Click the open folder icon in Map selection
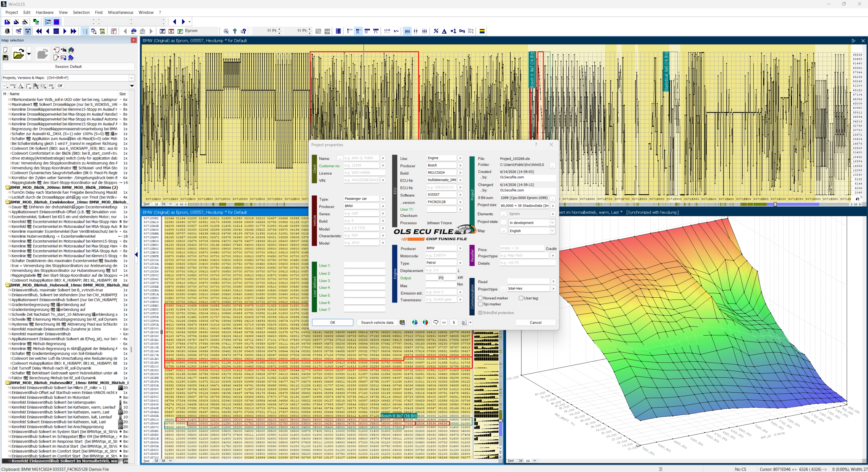 (19, 54)
